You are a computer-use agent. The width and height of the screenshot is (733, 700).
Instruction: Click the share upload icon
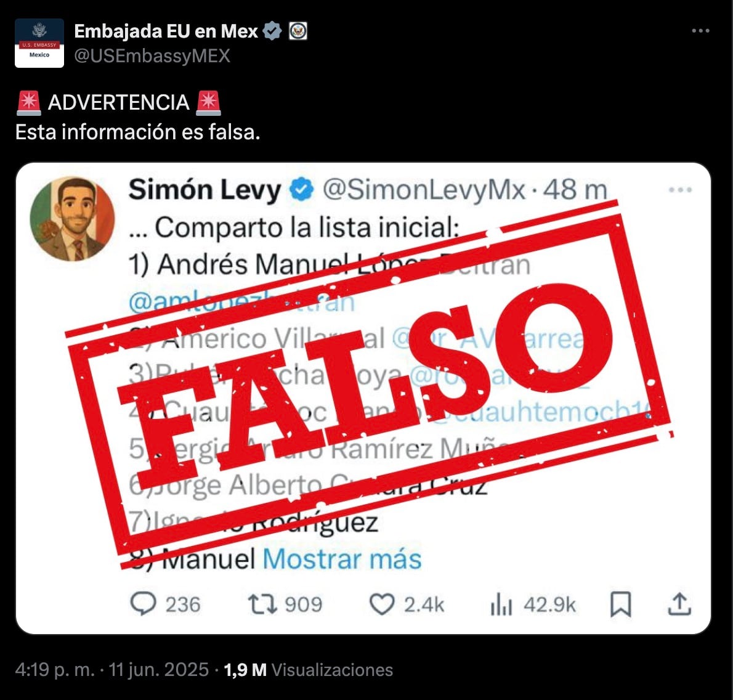point(679,604)
